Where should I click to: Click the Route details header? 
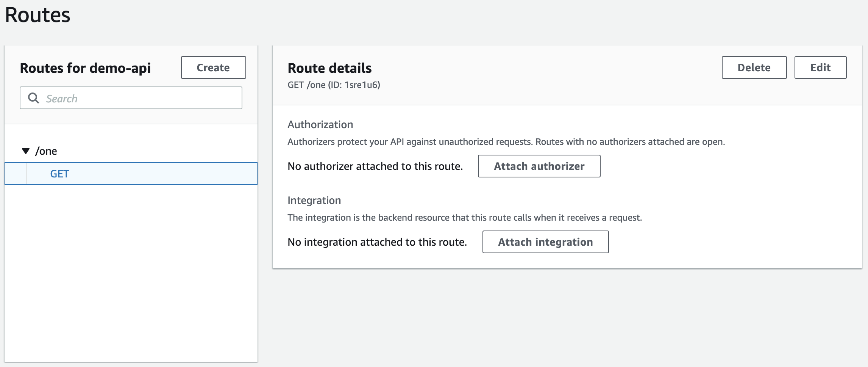329,68
